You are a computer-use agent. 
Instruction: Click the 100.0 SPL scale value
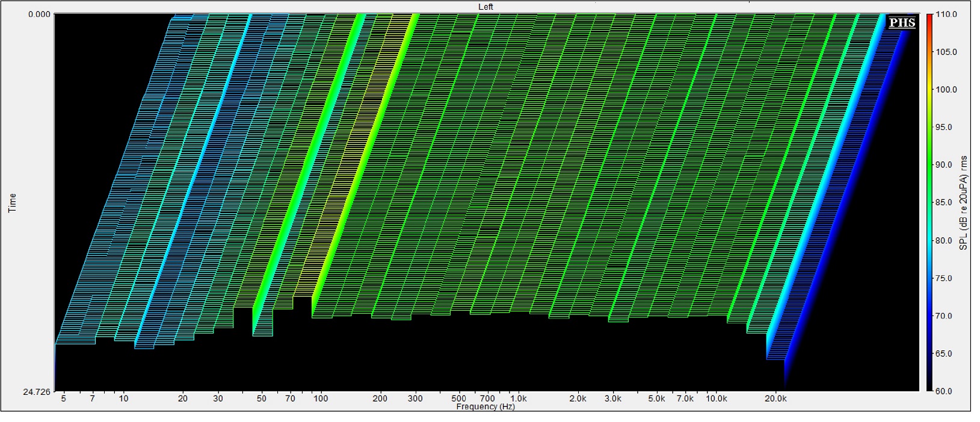click(946, 89)
